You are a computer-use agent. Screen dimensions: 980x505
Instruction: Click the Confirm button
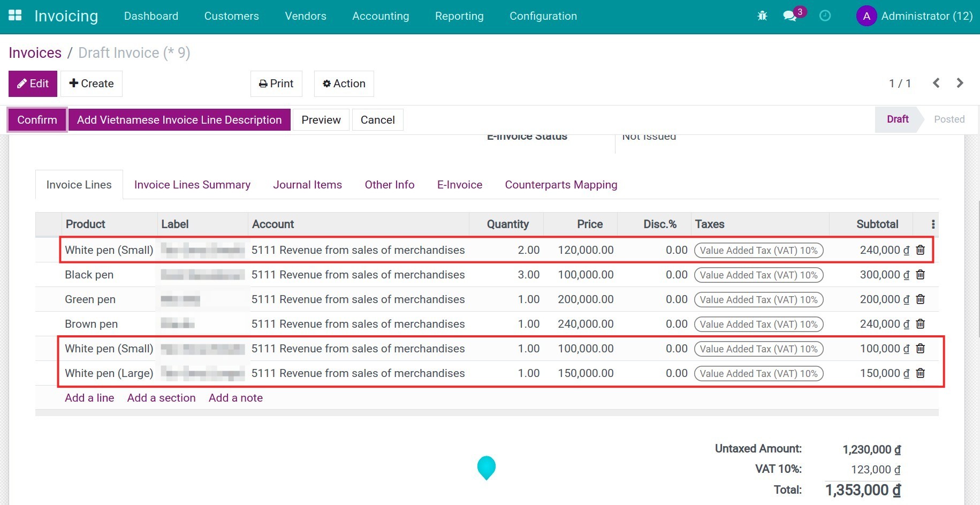click(36, 119)
